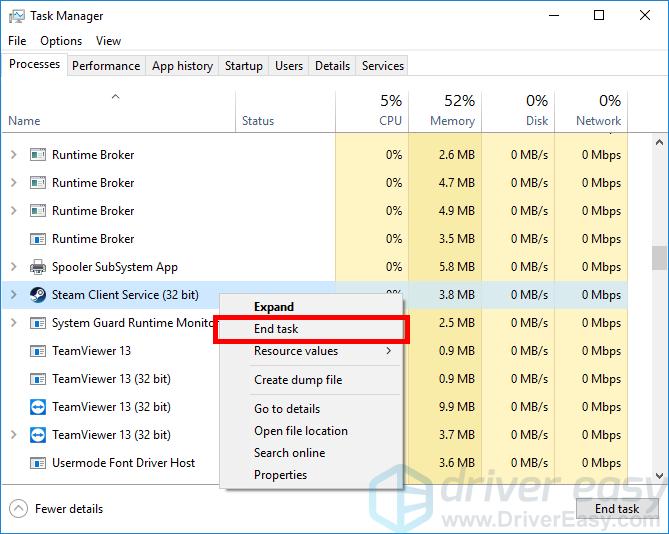Choose Properties in context menu
Screen dimensions: 669x534
point(311,475)
